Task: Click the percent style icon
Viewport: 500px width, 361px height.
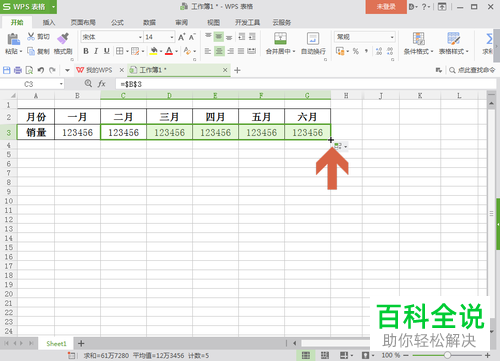Action: click(356, 51)
